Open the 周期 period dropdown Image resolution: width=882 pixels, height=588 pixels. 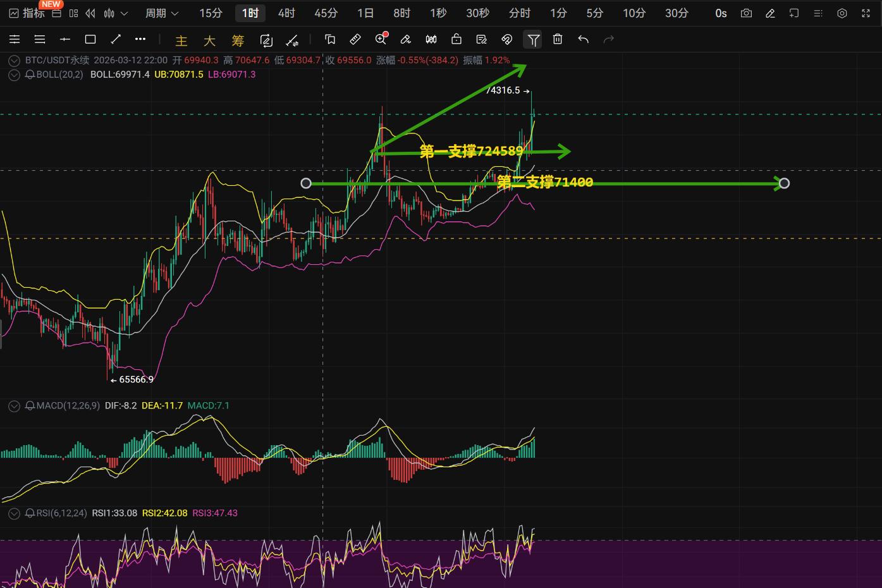[156, 13]
